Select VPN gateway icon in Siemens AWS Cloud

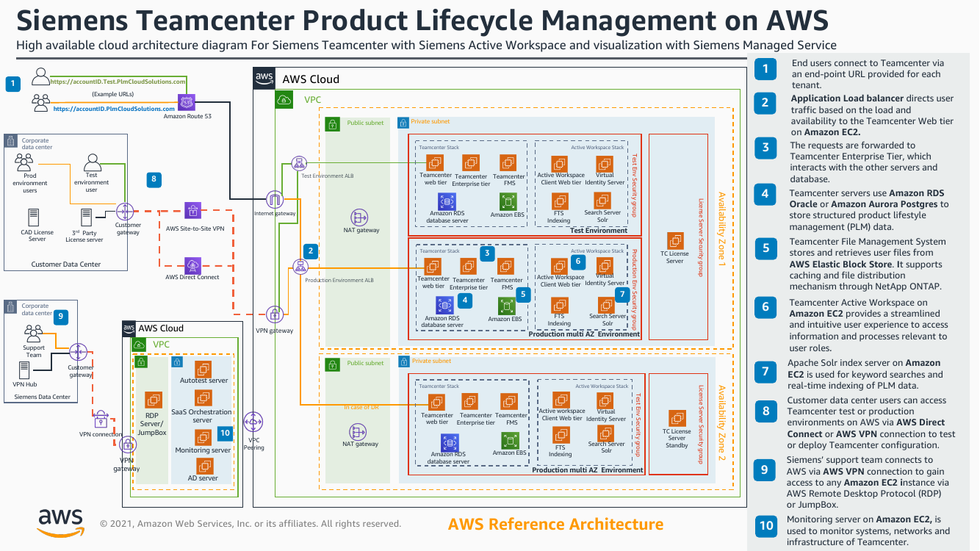[x=128, y=444]
